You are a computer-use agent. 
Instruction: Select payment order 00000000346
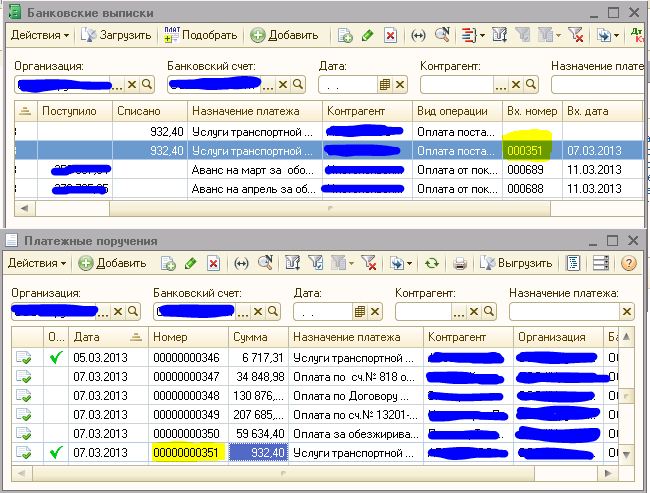tap(188, 357)
